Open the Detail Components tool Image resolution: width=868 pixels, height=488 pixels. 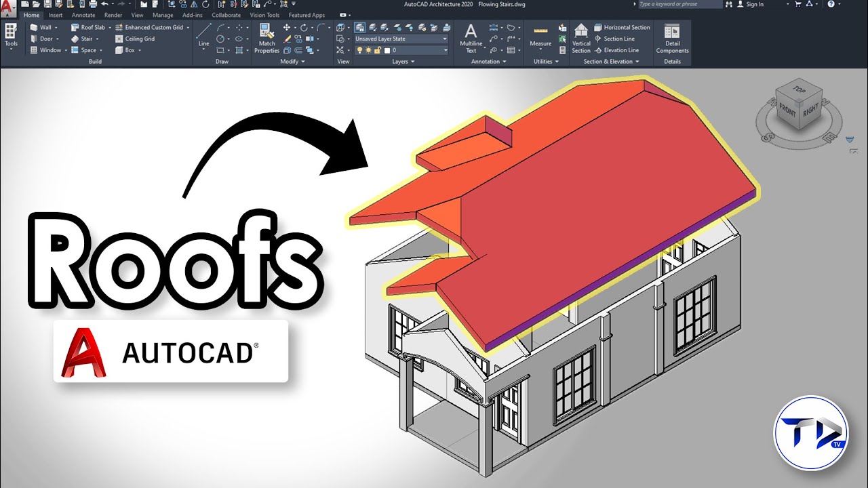pos(672,38)
